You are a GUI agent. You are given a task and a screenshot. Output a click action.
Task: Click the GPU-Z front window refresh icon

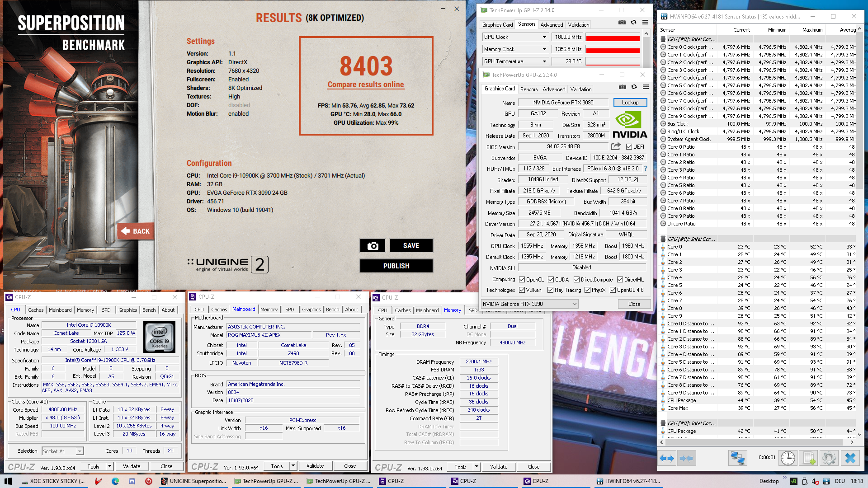[x=634, y=87]
